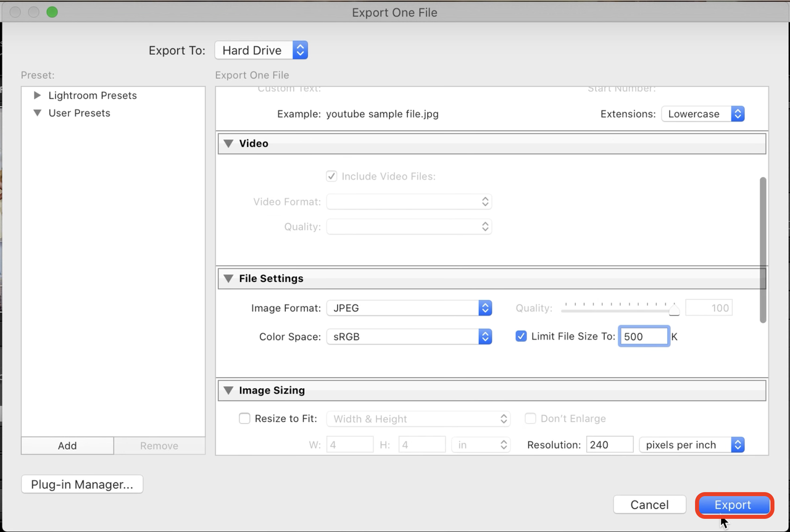Collapse the File Settings section triangle

[x=228, y=278]
